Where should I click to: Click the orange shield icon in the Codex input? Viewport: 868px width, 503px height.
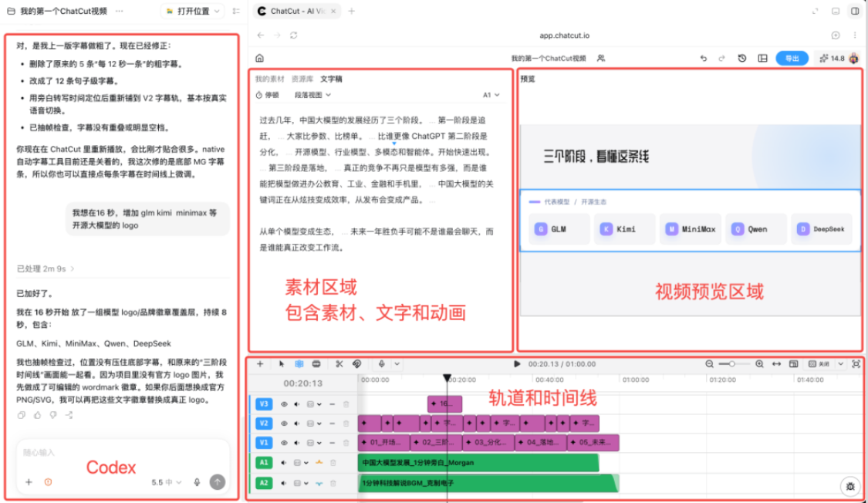[x=48, y=482]
